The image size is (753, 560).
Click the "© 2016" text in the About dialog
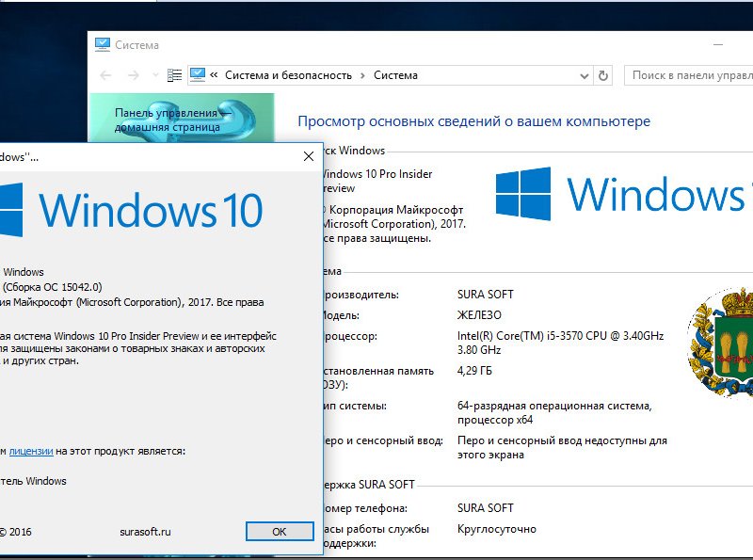coord(15,532)
